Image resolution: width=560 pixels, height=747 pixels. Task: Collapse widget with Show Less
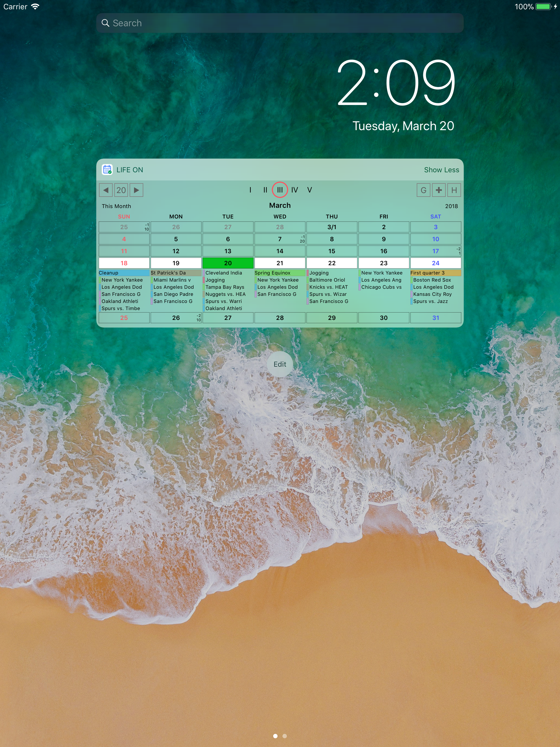[x=441, y=170]
